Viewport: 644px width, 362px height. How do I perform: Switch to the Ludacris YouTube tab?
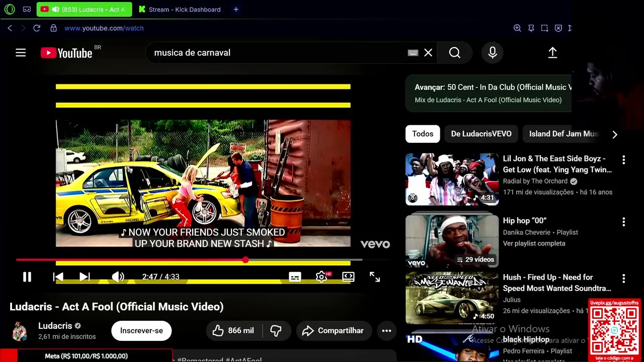tap(84, 10)
